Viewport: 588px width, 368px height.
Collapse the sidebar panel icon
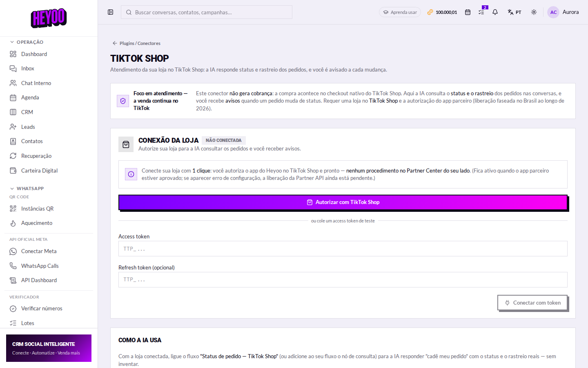click(x=110, y=12)
